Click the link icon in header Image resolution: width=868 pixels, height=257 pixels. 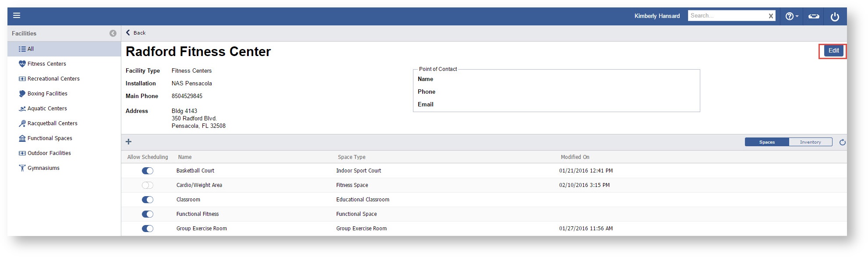coord(813,16)
